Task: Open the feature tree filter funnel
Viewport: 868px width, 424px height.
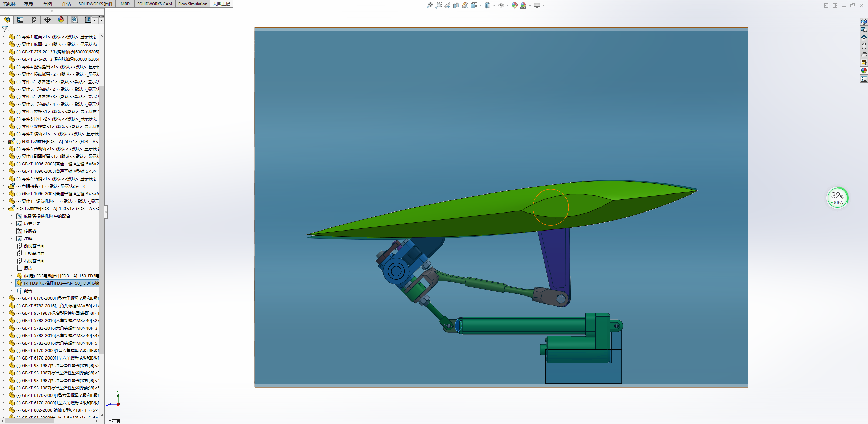Action: [x=5, y=29]
